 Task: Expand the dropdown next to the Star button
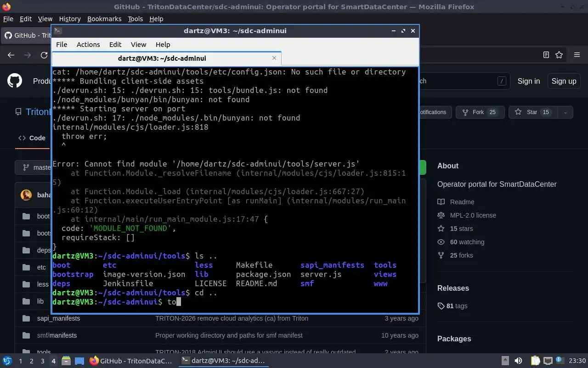click(565, 112)
